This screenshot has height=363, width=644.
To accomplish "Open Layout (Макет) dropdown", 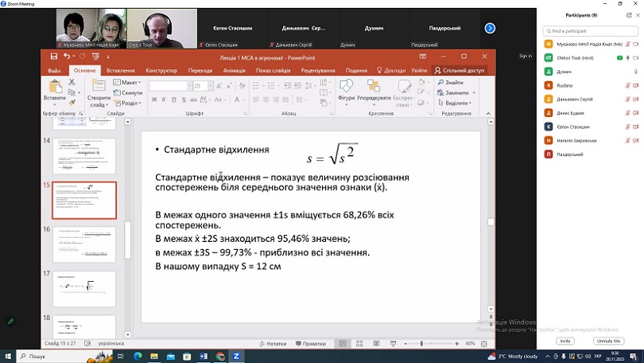I will 127,82.
